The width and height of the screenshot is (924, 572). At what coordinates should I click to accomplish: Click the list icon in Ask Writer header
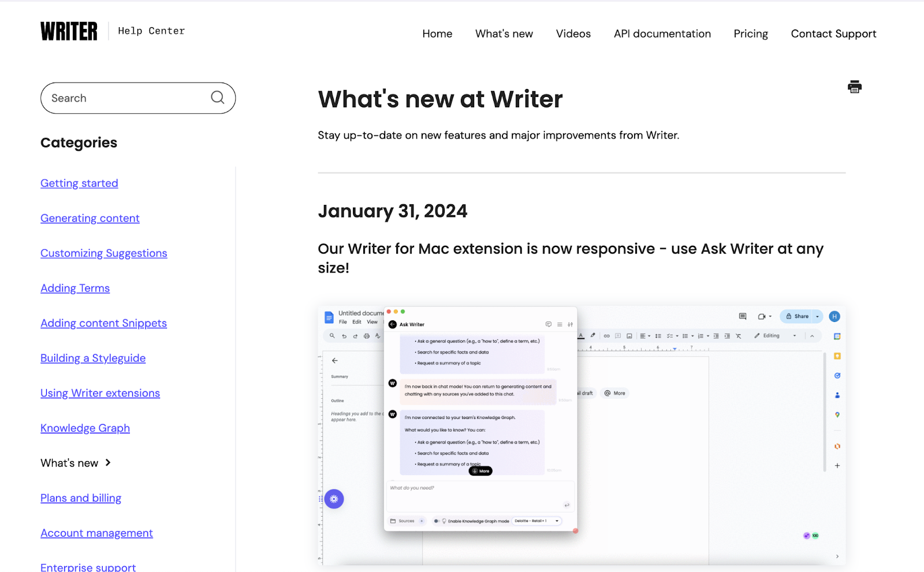[x=560, y=324]
